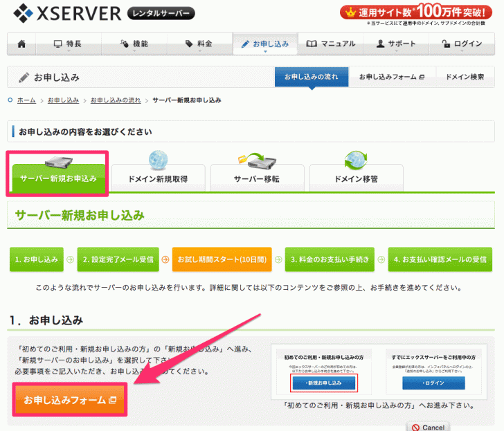Viewport: 504px width, 431px height.
Task: Click the server icon above サーバー新規お申込み
Action: click(58, 163)
